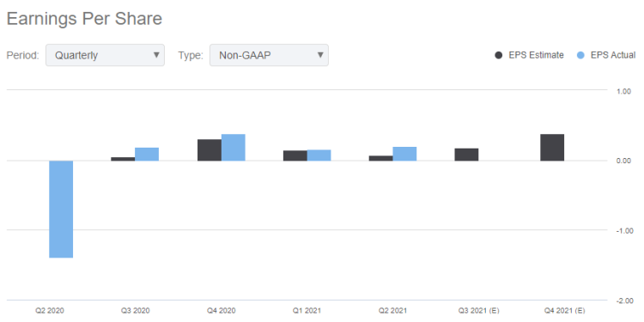Screen dimensions: 644x322
Task: Select the Q2 2020 EPS Actual bar
Action: [x=61, y=209]
